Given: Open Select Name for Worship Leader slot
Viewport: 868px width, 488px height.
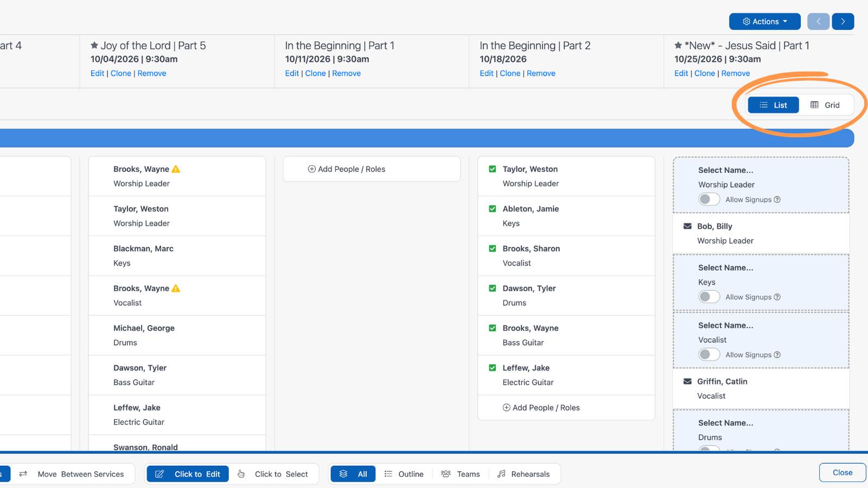Looking at the screenshot, I should tap(725, 170).
